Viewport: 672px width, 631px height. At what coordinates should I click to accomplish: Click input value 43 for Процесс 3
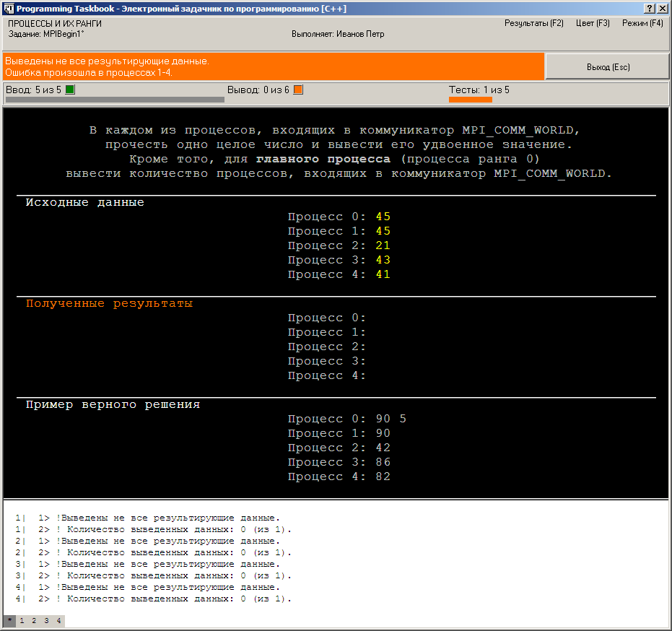pos(383,260)
